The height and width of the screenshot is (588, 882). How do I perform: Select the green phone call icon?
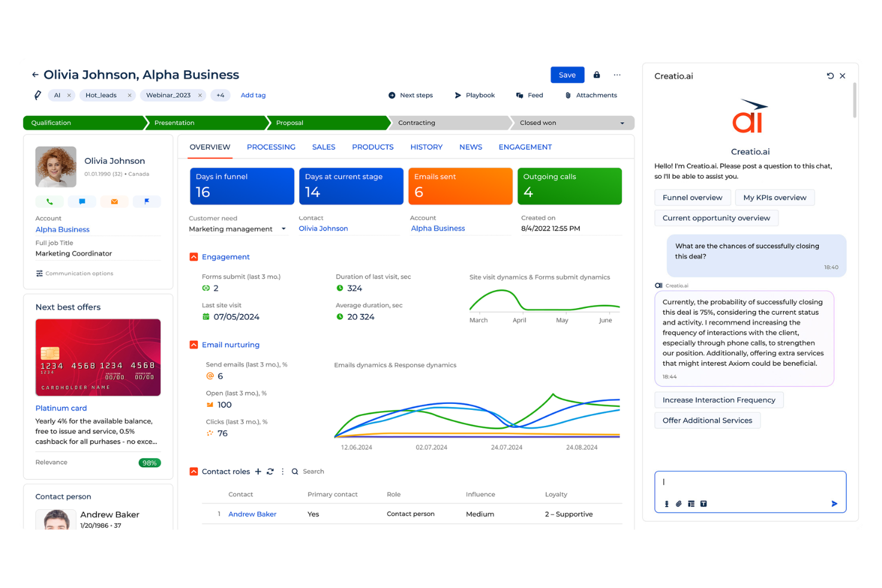pos(50,201)
